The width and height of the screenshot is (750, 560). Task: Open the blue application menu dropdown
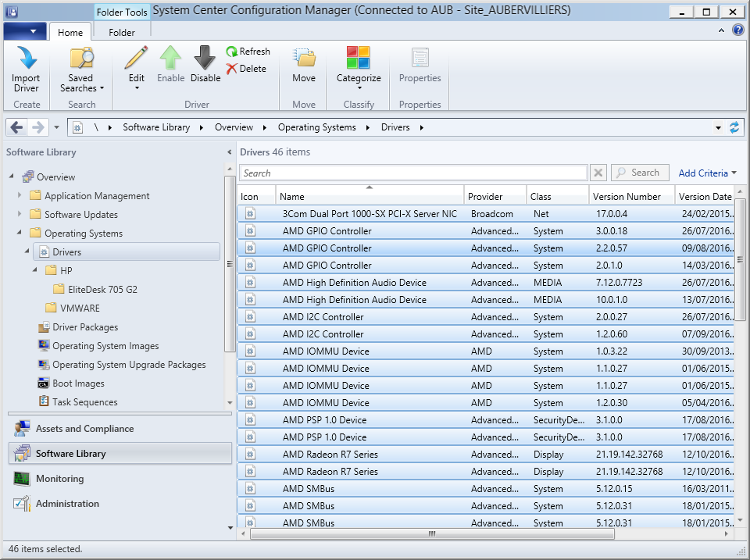25,31
